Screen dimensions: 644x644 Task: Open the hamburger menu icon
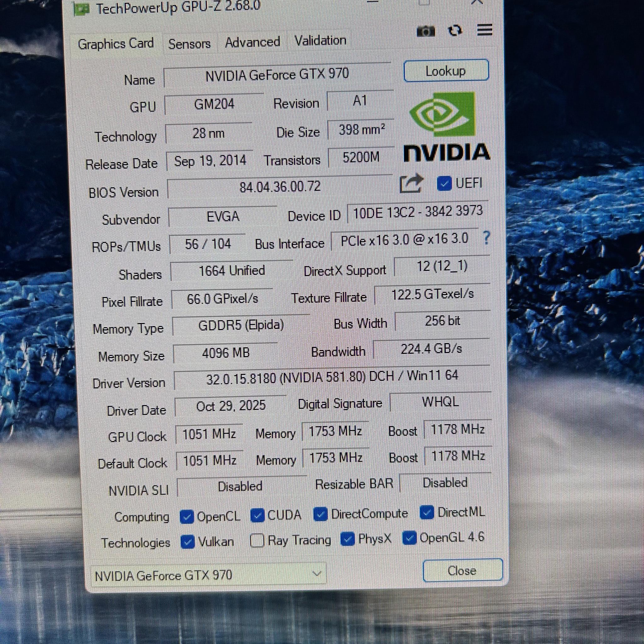[485, 30]
